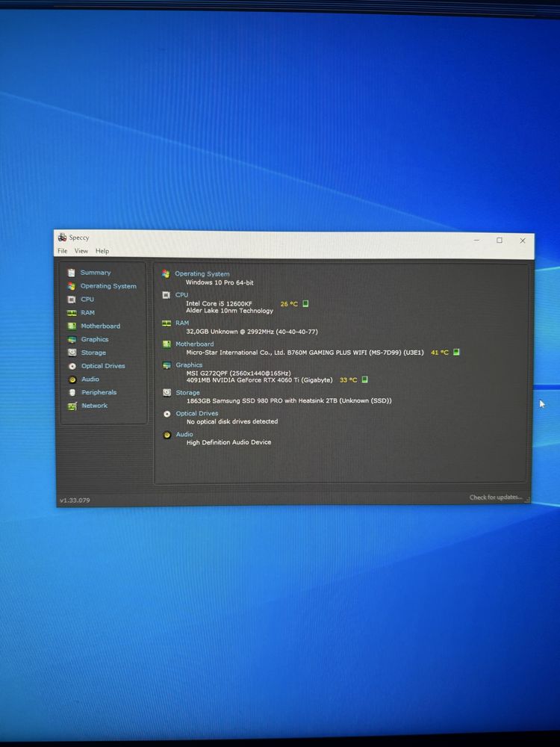Screen dimensions: 560x747
Task: Click the RAM icon beside RAM heading
Action: pos(167,323)
